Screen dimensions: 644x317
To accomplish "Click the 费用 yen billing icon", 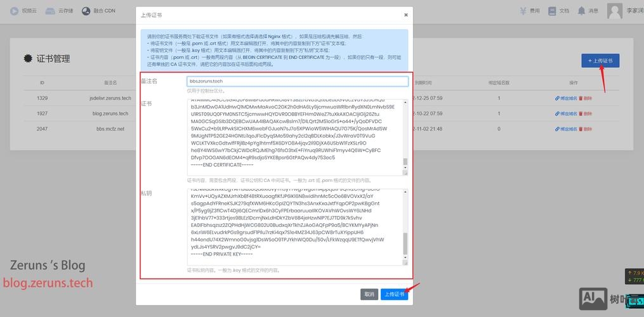I will coord(523,11).
